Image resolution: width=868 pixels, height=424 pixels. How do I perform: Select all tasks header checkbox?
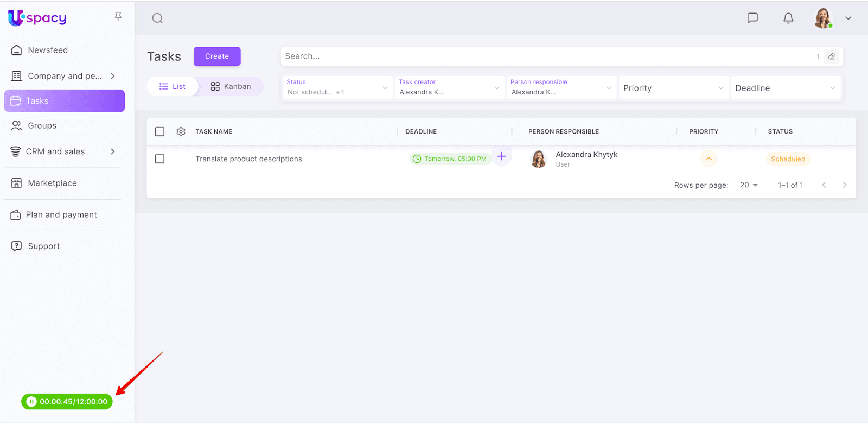click(159, 131)
